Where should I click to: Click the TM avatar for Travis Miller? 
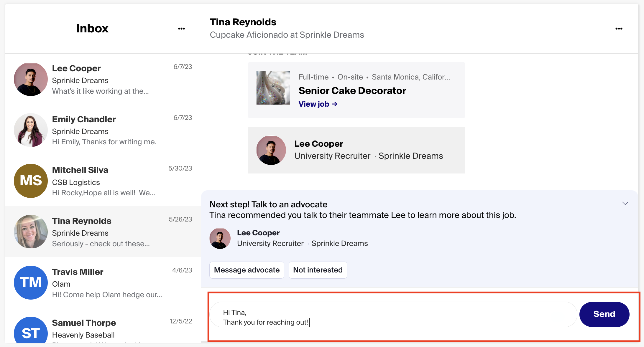click(x=31, y=282)
